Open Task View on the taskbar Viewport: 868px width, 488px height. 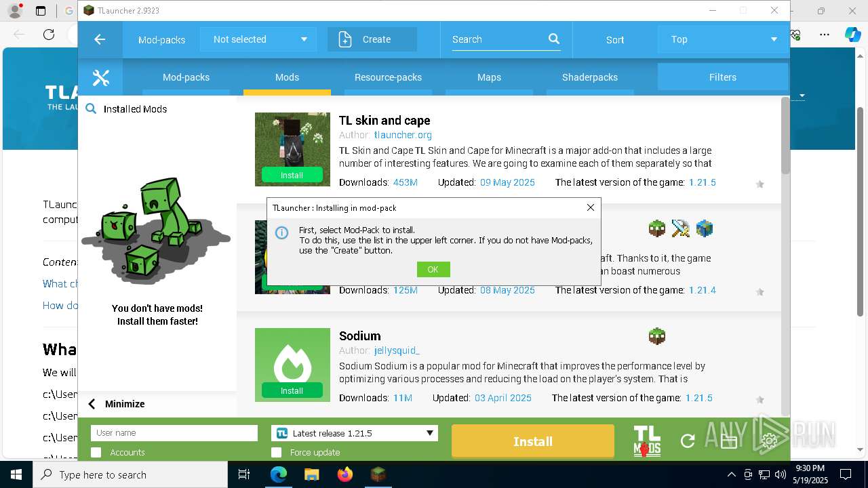245,474
